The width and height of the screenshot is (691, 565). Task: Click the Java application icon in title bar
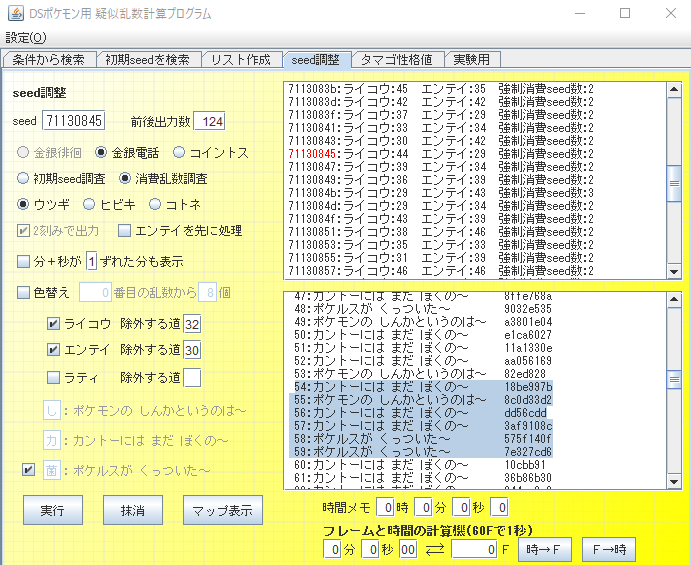pyautogui.click(x=16, y=13)
